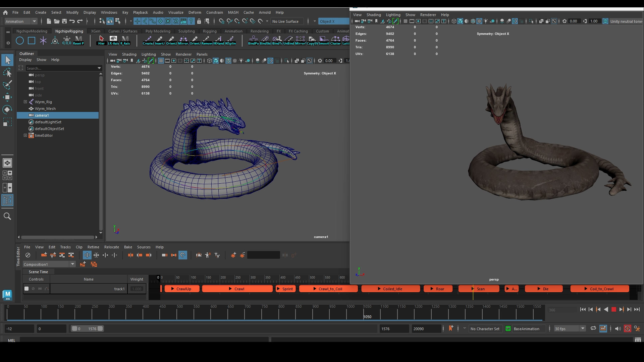
Task: Activate the Paint Selection tool
Action: click(x=7, y=85)
